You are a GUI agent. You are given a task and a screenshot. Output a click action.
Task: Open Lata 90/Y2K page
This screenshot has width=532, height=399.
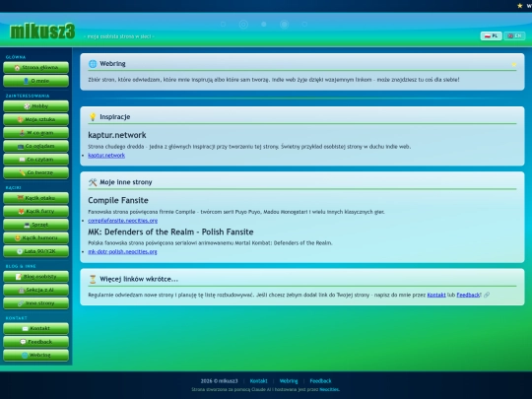tap(36, 251)
